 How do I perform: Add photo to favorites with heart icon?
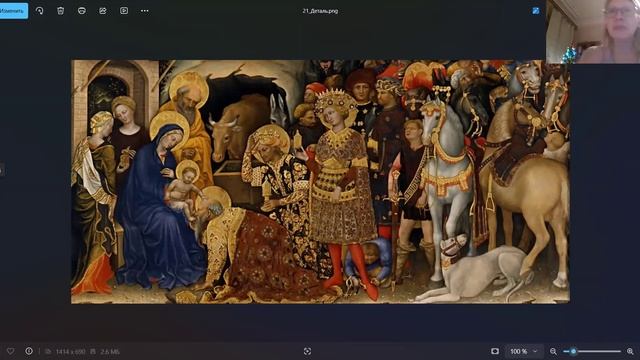[10, 351]
